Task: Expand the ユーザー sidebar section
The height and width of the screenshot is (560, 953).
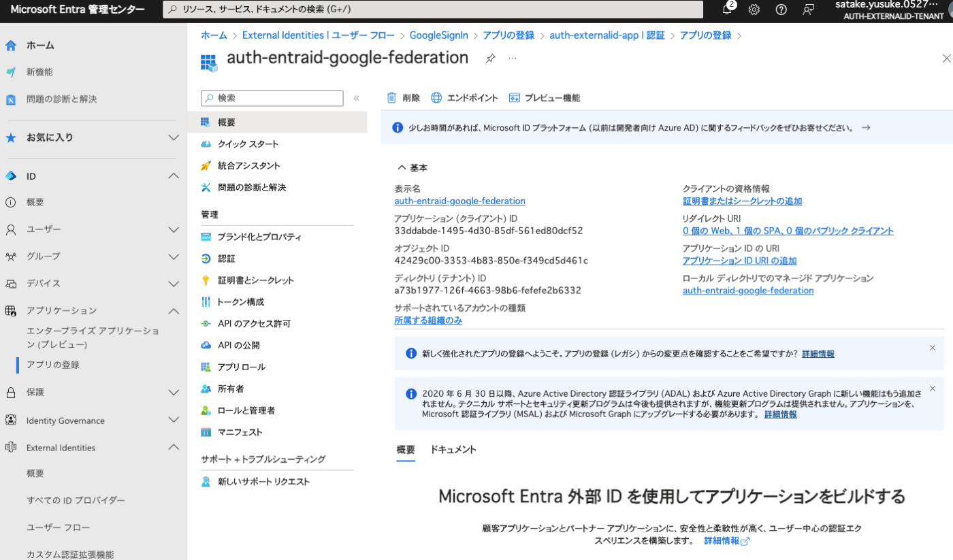Action: [174, 229]
